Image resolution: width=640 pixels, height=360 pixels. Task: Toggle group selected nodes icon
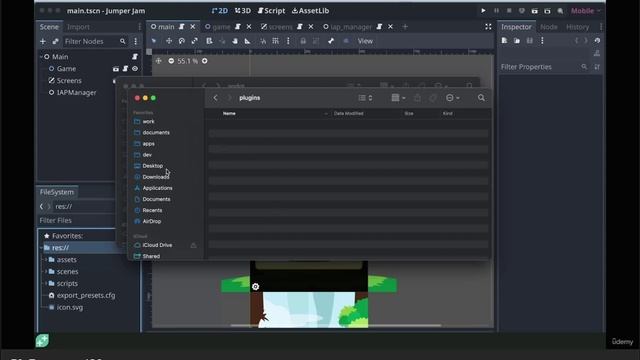coord(316,41)
